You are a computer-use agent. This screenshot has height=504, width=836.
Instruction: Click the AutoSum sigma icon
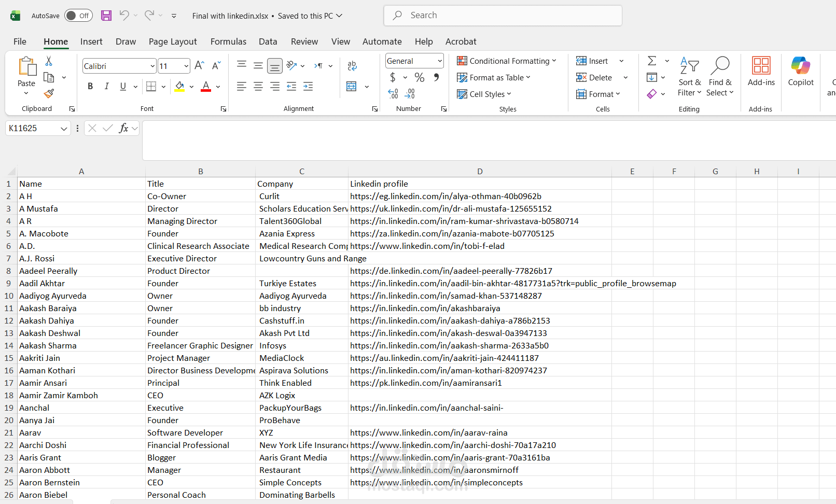click(652, 61)
